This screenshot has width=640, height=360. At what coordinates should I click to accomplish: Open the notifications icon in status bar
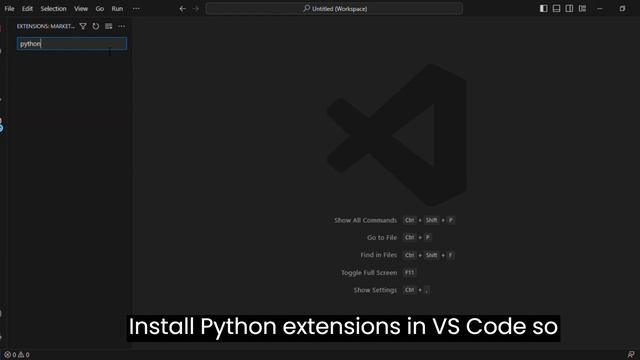tap(631, 355)
